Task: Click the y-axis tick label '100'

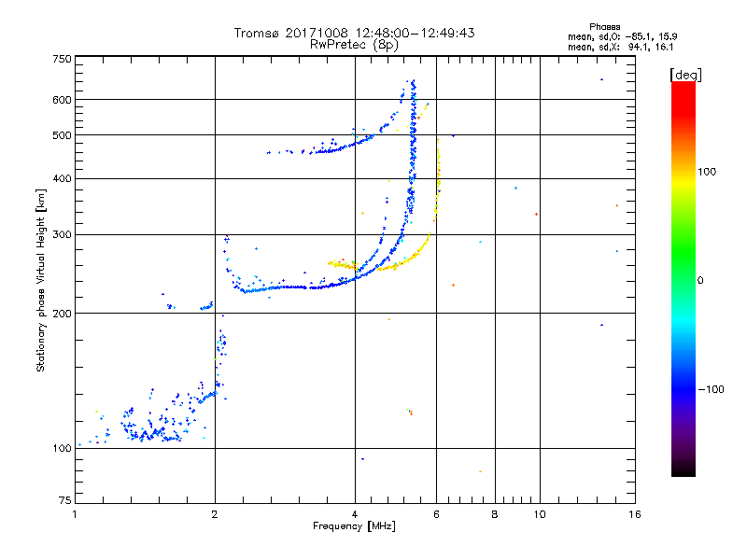Action: (63, 448)
